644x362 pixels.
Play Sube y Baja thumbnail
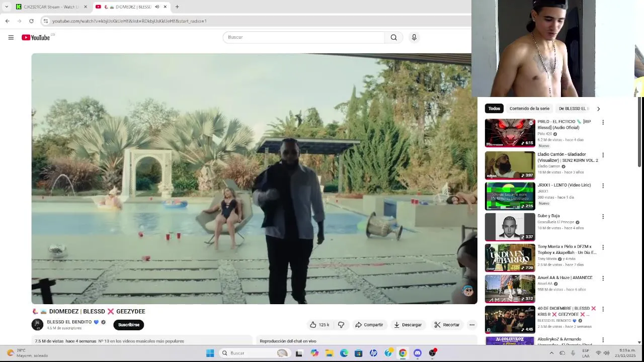[510, 227]
